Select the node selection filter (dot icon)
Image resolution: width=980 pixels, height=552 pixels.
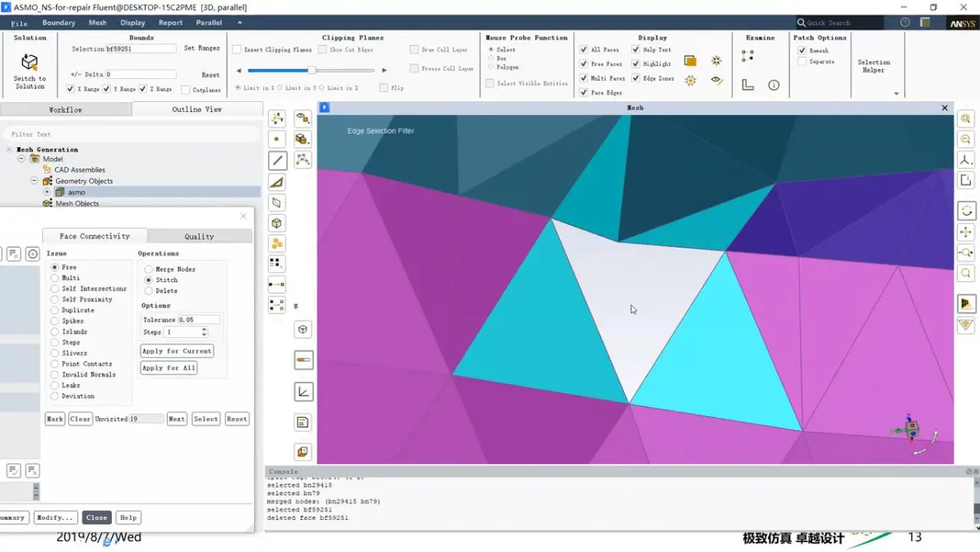click(x=277, y=139)
